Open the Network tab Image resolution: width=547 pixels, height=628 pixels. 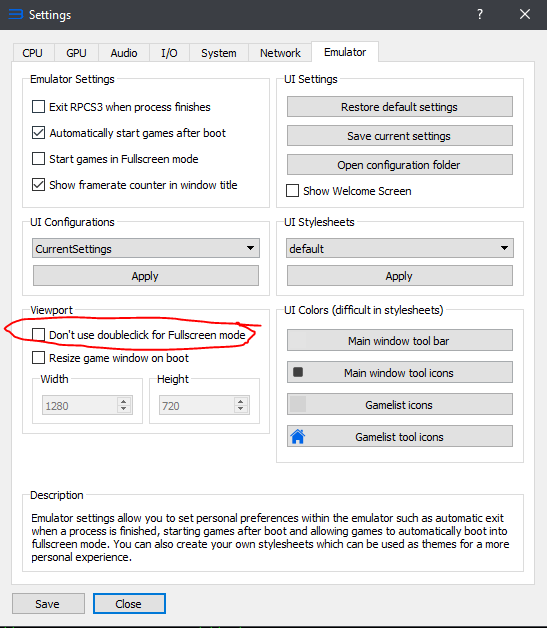280,53
